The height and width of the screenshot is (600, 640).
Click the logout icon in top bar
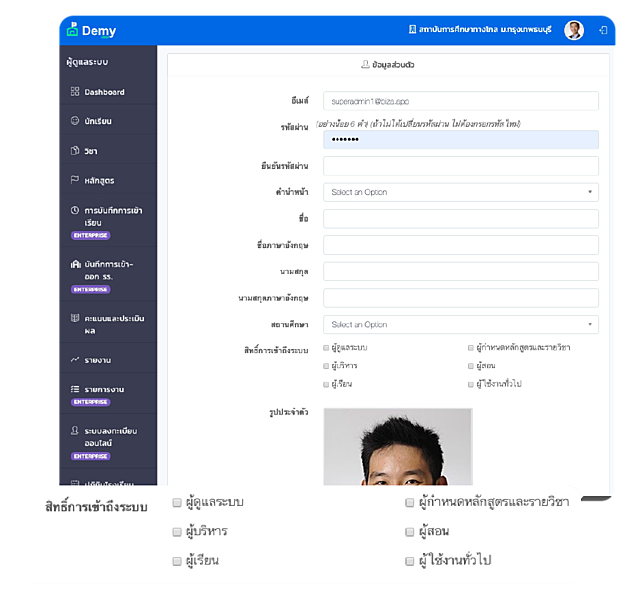(x=603, y=31)
